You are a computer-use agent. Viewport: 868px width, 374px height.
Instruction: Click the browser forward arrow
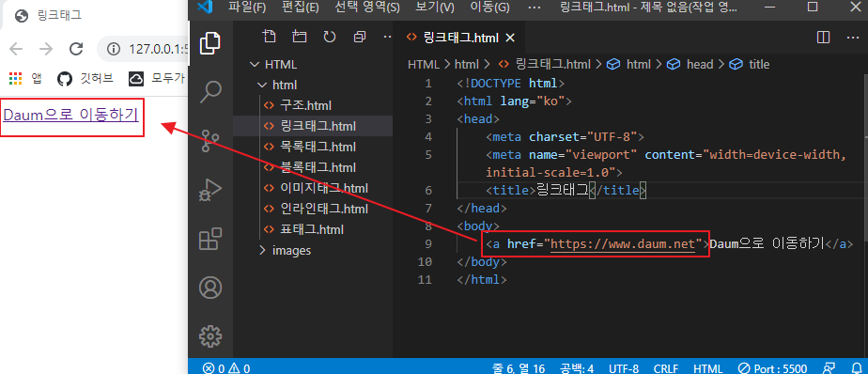coord(46,49)
